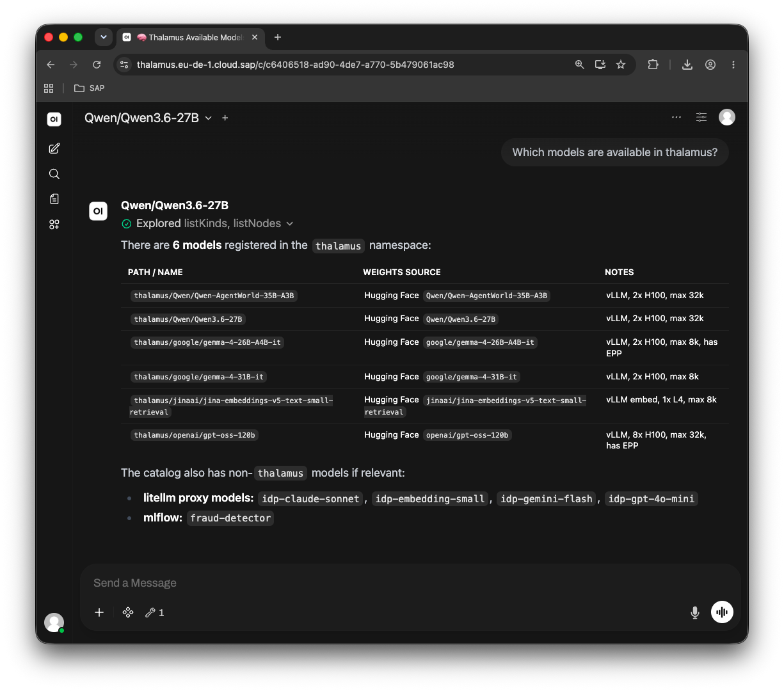Screen dimensions: 784x691
Task: Open the three-dot chat menu
Action: point(676,117)
